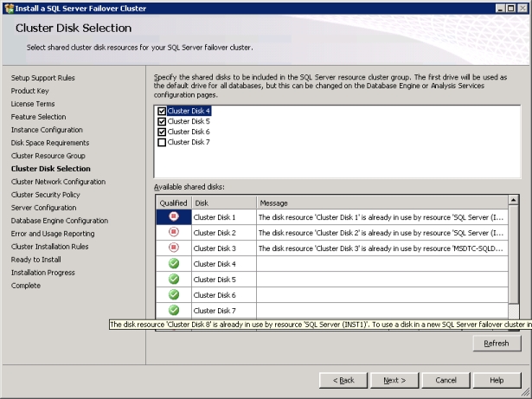Uncheck the Cluster Disk 5 checkbox
The width and height of the screenshot is (532, 399).
tap(162, 121)
